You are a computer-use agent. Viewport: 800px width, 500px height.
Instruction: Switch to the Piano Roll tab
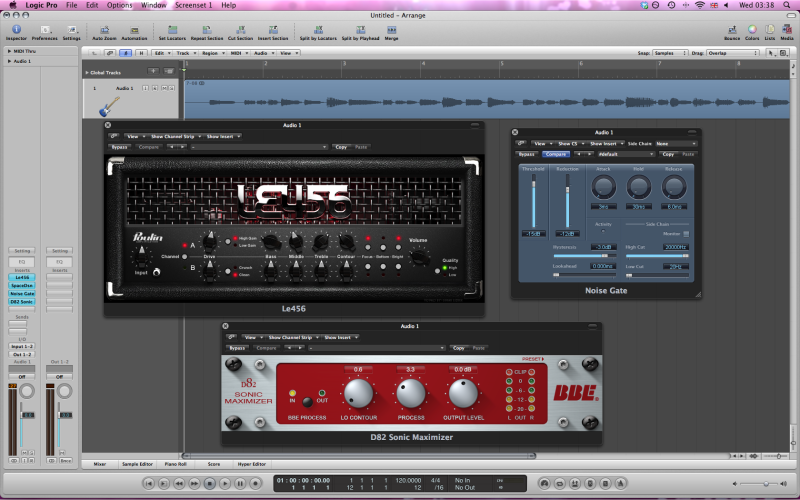point(176,464)
